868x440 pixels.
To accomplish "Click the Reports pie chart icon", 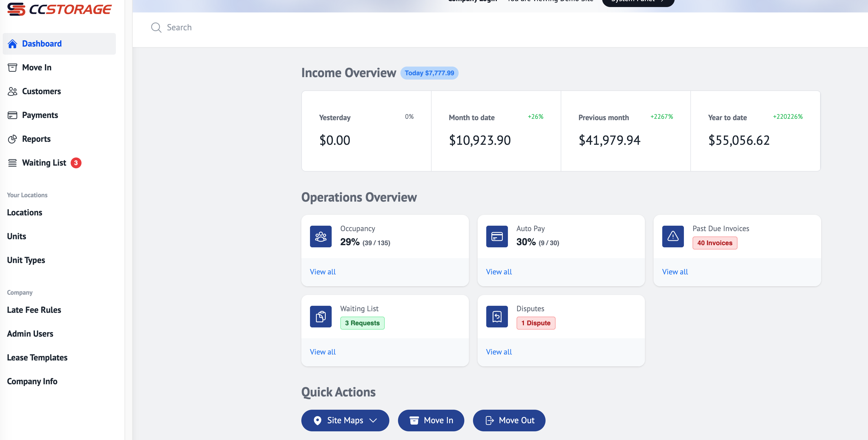I will 12,139.
